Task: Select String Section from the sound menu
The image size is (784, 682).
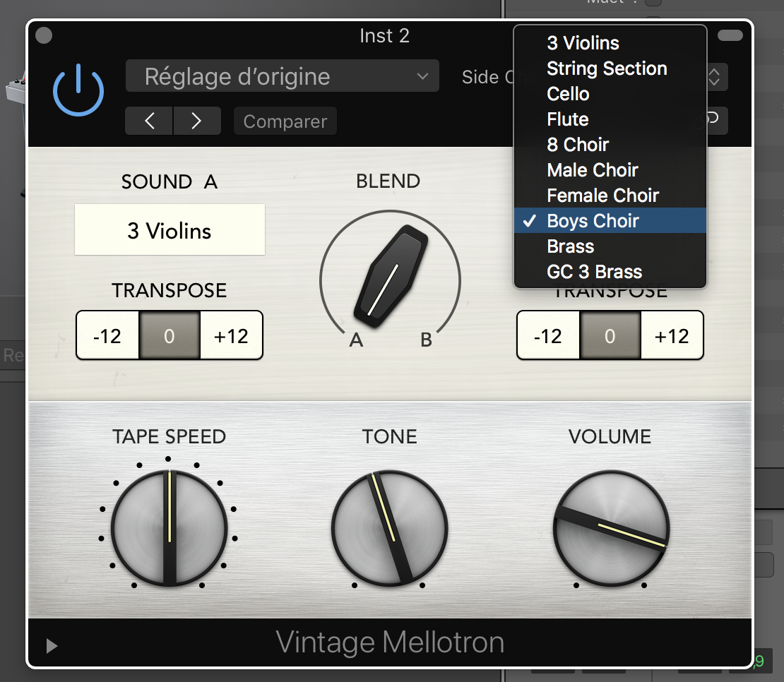Action: coord(610,68)
